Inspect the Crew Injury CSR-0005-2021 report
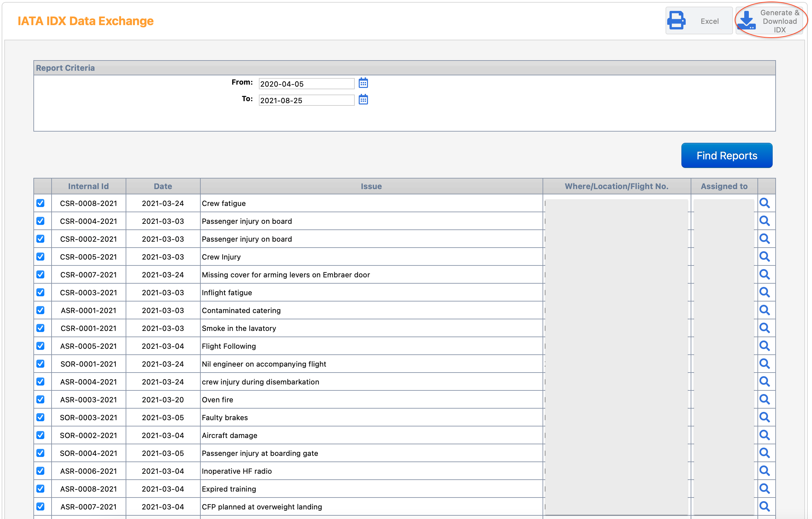This screenshot has width=812, height=519. [x=764, y=257]
